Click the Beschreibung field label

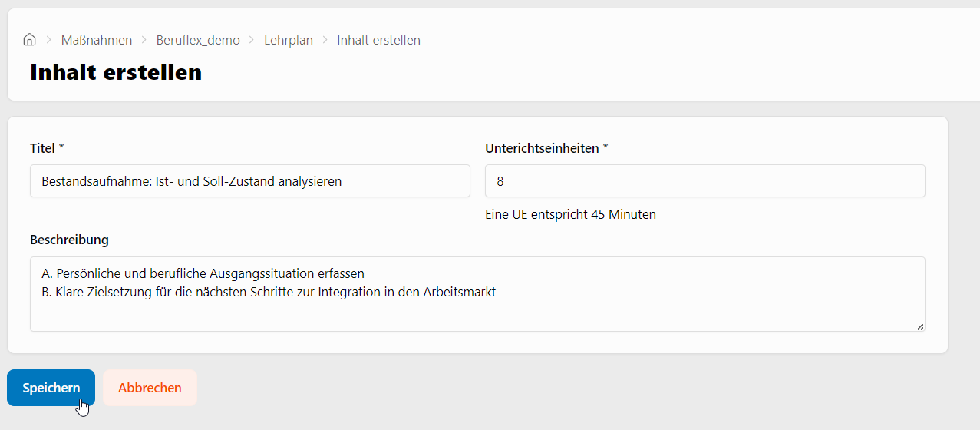click(x=69, y=240)
